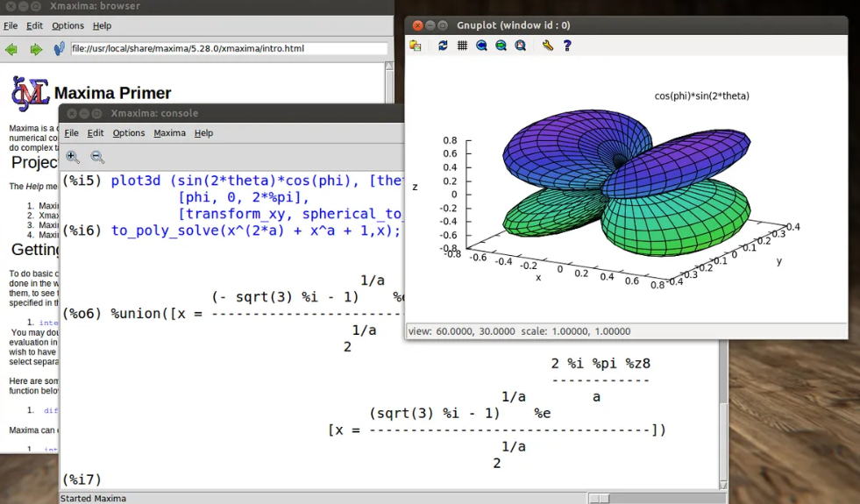Open Gnuplot configuration wrench icon
The image size is (860, 504).
coord(547,46)
